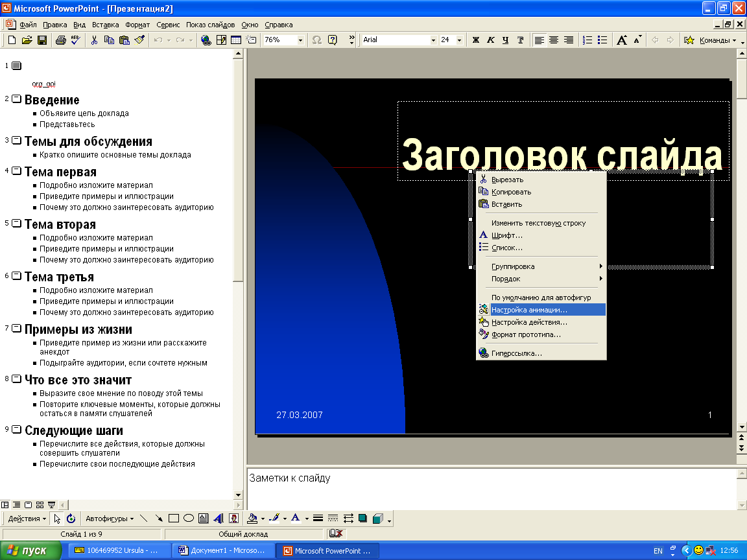Switch to 106469952 Ursula taskbar button

click(119, 550)
